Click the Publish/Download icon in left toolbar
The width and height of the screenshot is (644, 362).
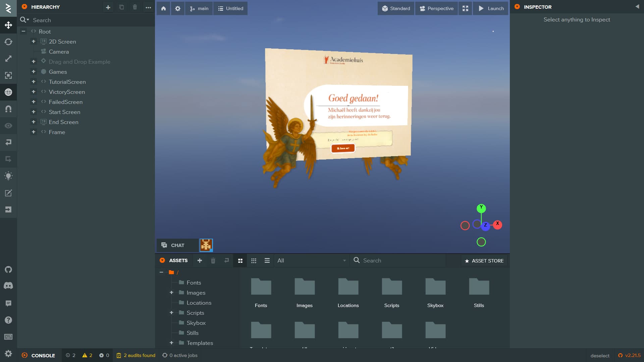pos(8,209)
